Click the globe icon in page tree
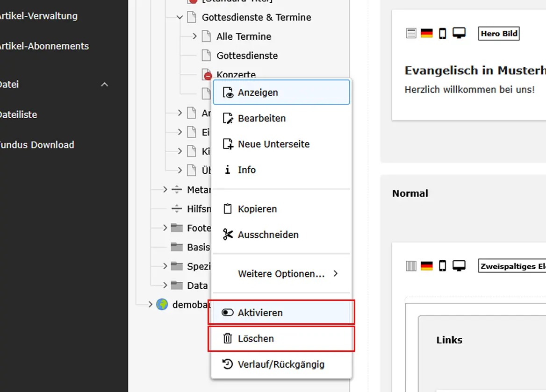This screenshot has width=546, height=392. pos(162,305)
